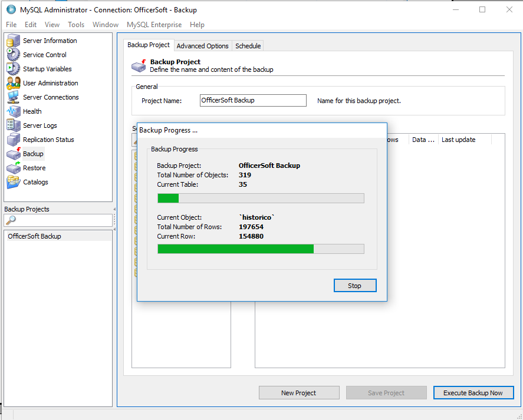Click the Project Name text field
This screenshot has height=420, width=523.
pos(253,101)
